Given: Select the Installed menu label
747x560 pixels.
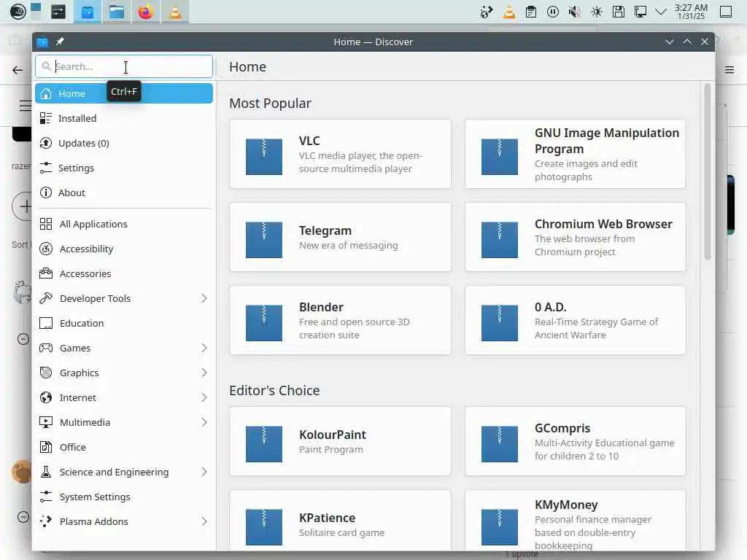Looking at the screenshot, I should click(77, 118).
